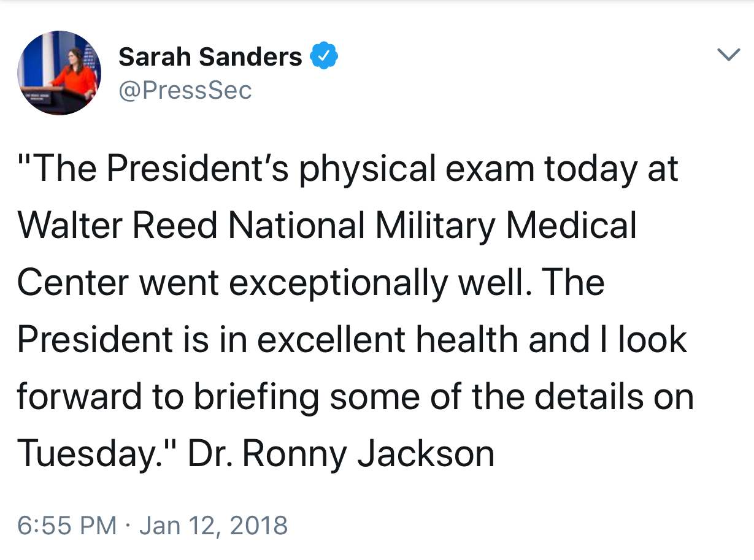Click the Jan 12, 2018 date
The width and height of the screenshot is (754, 560).
point(214,526)
